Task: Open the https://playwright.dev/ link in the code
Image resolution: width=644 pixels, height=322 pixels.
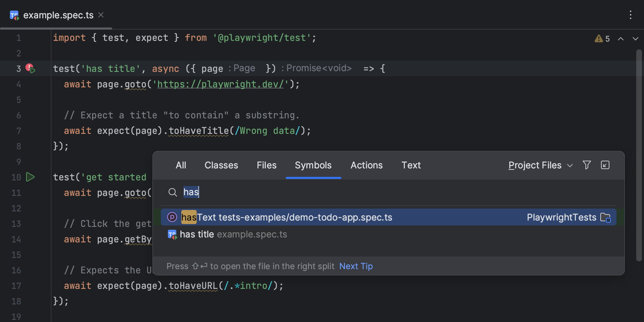Action: click(x=220, y=84)
